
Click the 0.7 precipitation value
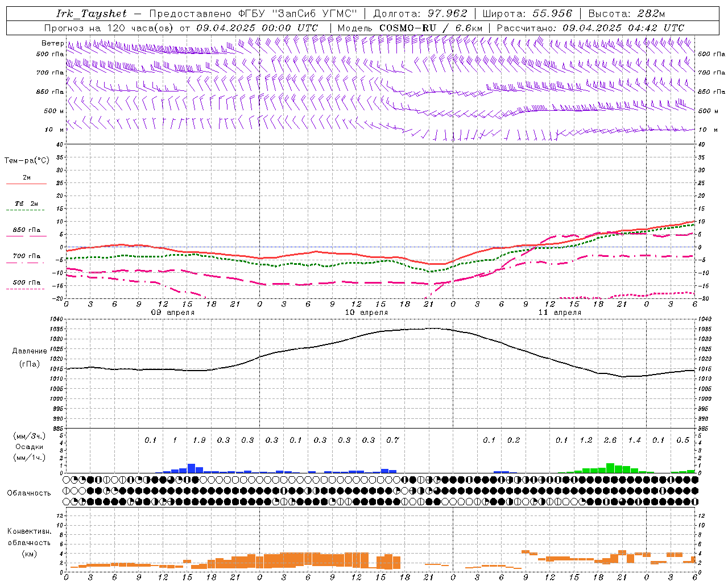coord(392,440)
